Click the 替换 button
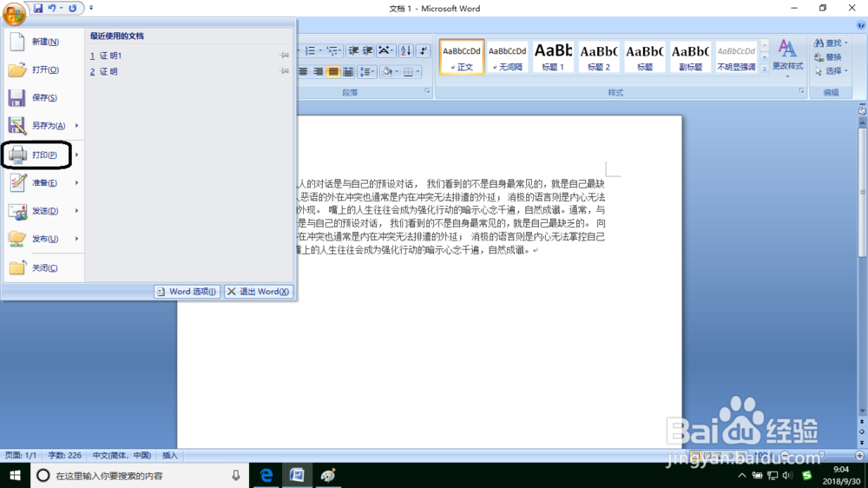Screen dimensions: 868x488 tap(828, 57)
